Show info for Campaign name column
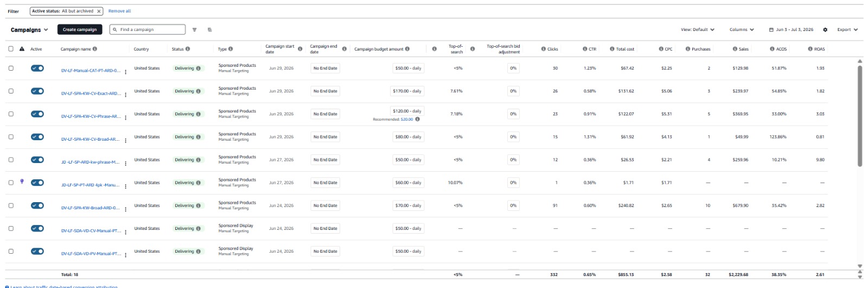 [x=95, y=49]
